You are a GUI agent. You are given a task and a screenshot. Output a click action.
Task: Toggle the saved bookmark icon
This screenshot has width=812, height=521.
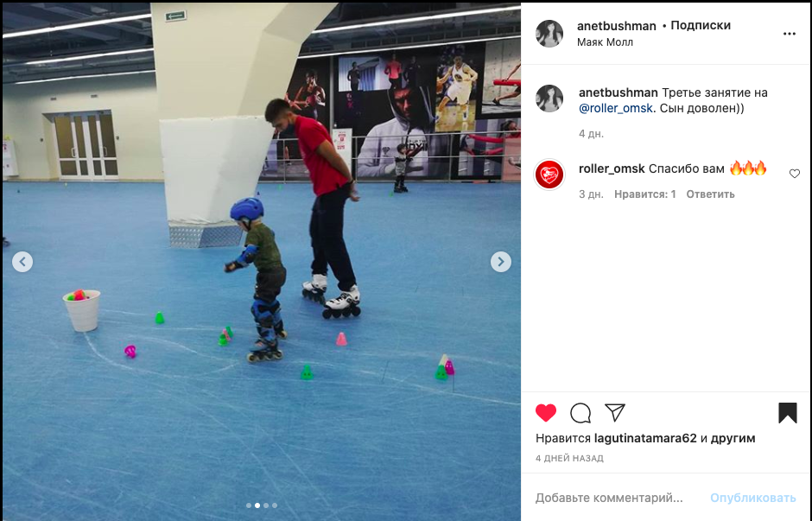[x=787, y=413]
